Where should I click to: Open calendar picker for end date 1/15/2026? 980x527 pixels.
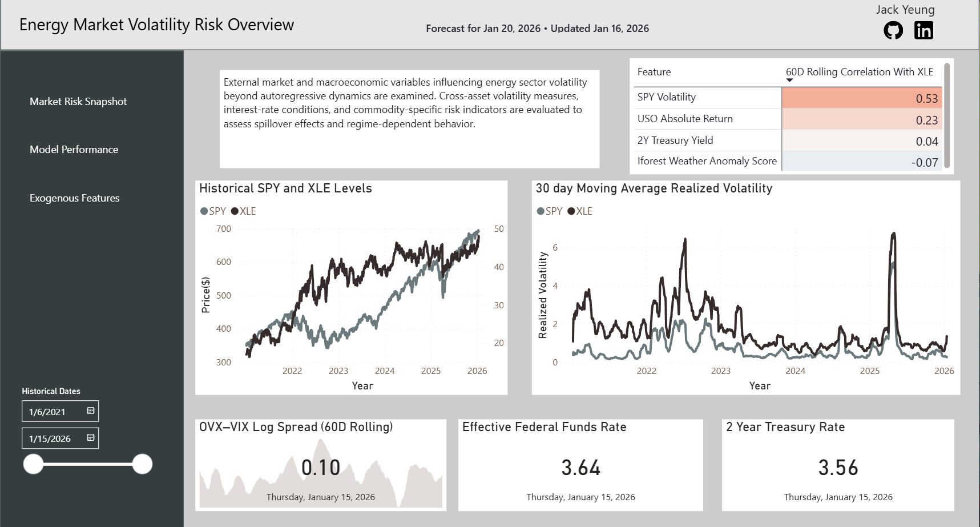tap(90, 438)
